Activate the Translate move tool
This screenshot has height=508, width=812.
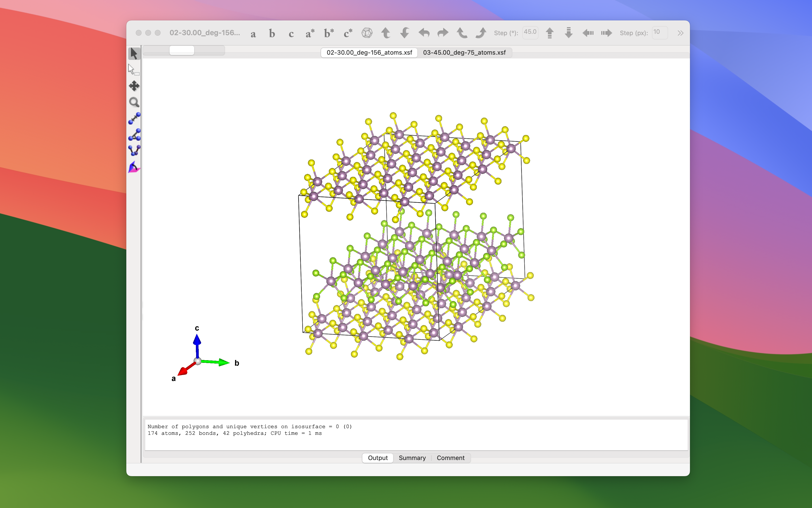coord(134,86)
